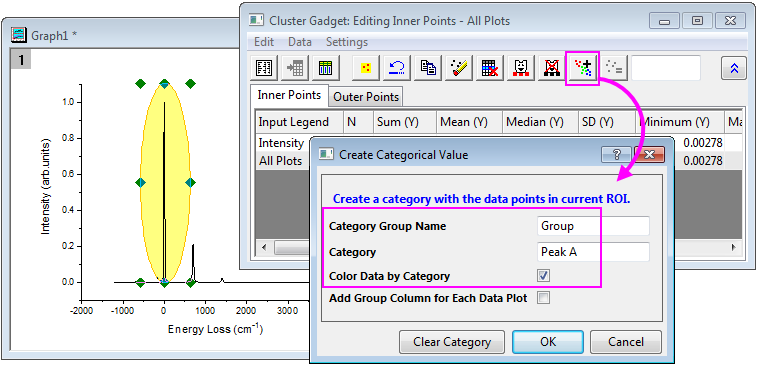The width and height of the screenshot is (758, 365).
Task: Click the Graph1 window title icon
Action: [x=19, y=35]
